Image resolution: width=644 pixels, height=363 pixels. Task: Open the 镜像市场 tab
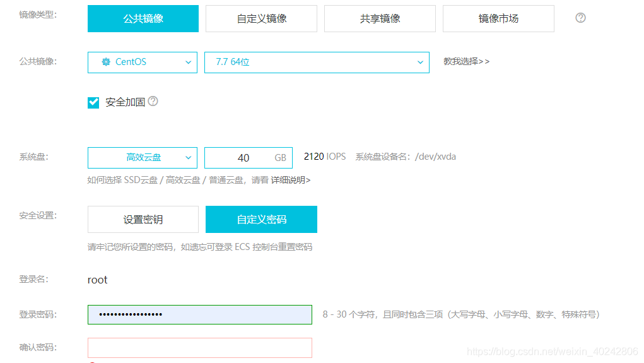pos(498,18)
